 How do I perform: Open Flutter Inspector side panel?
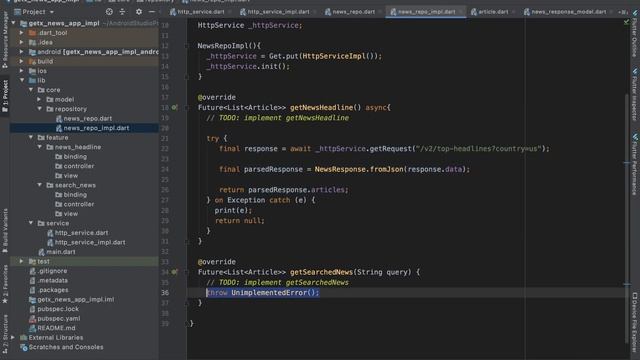click(x=635, y=95)
